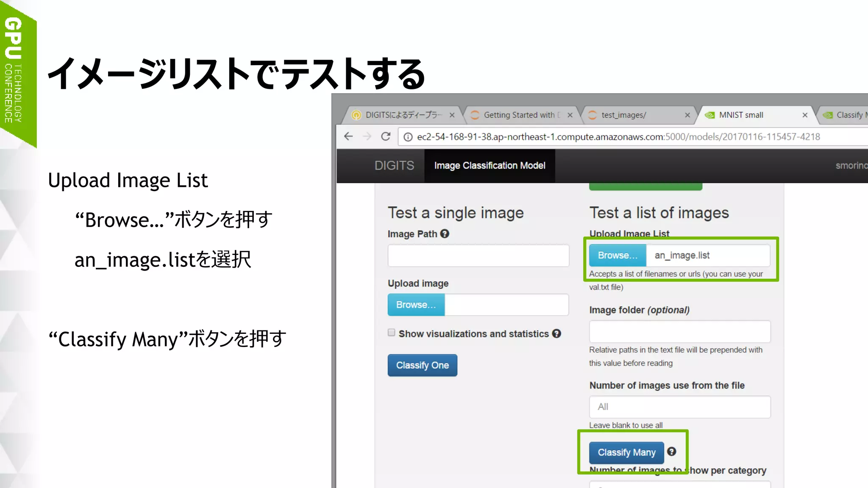
Task: Click the DIGITS home link
Action: pos(394,166)
